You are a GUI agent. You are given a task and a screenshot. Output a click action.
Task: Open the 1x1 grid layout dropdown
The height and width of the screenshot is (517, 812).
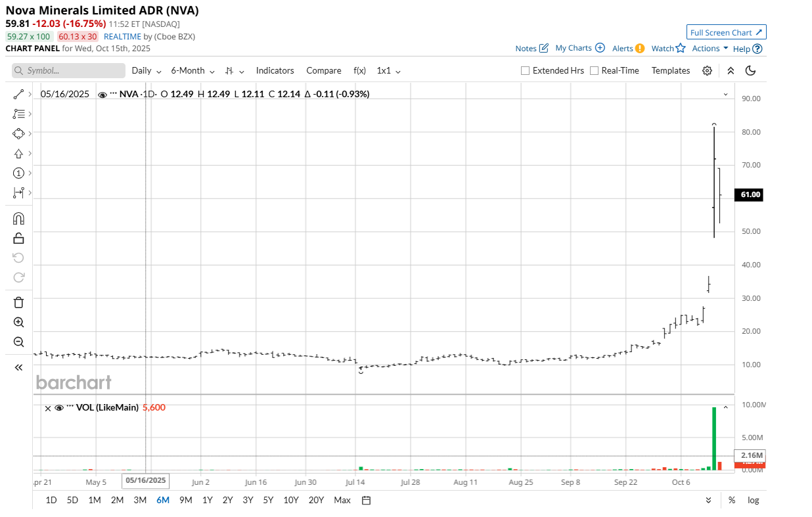tap(388, 70)
